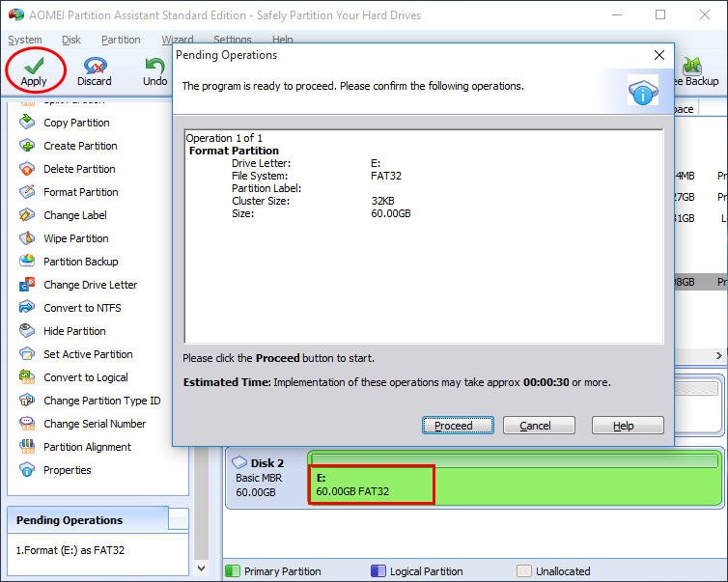Viewport: 728px width, 582px height.
Task: Click the Convert to NTFS icon
Action: tap(27, 307)
